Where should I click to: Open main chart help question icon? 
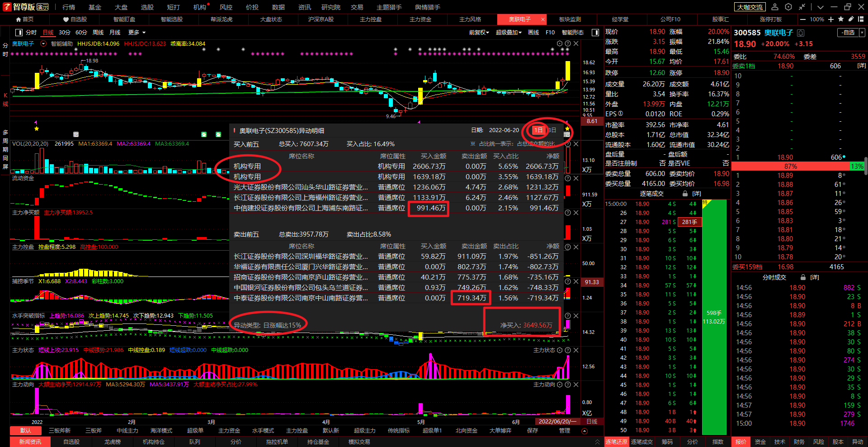point(568,43)
